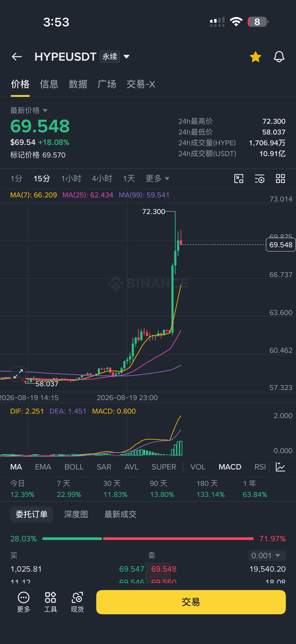Tap 24h最高价 value 72.300
296x644 pixels.
click(x=274, y=121)
